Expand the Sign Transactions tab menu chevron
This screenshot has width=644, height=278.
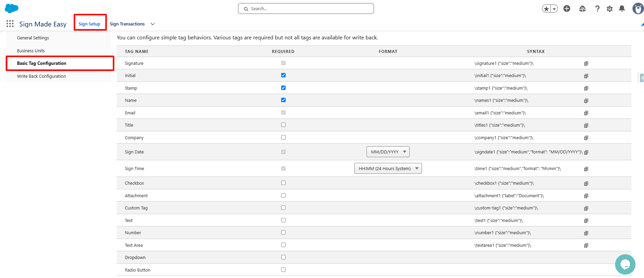pyautogui.click(x=153, y=24)
